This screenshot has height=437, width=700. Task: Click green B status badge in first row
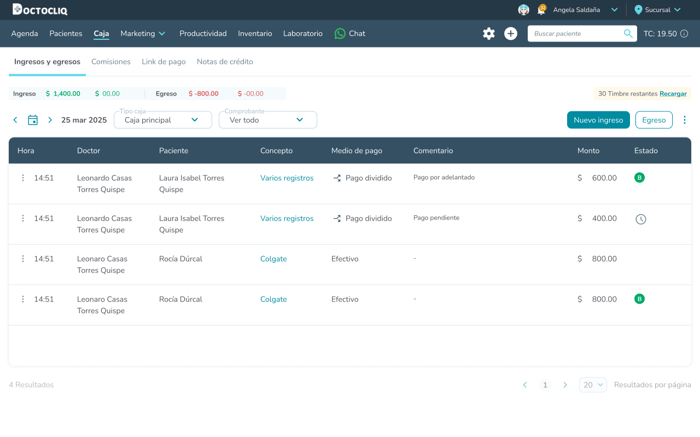(x=639, y=178)
